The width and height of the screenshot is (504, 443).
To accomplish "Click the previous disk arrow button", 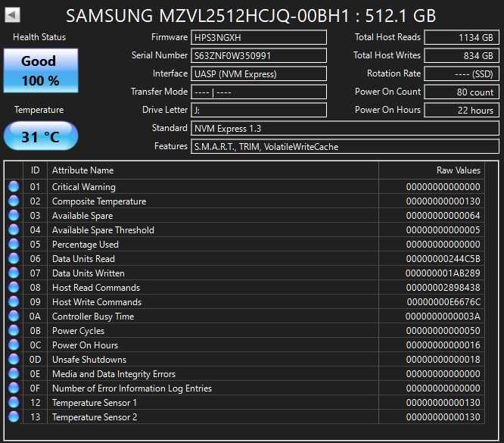I will [13, 15].
